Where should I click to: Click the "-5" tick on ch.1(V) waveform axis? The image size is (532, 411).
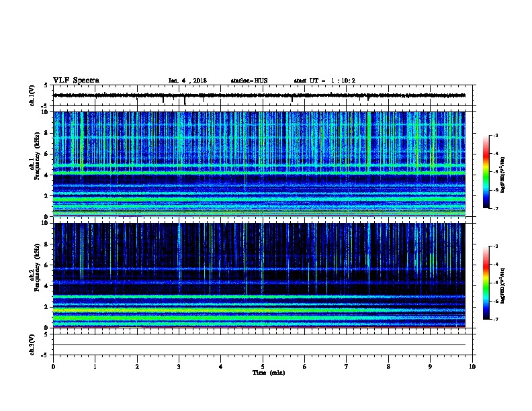tap(44, 106)
